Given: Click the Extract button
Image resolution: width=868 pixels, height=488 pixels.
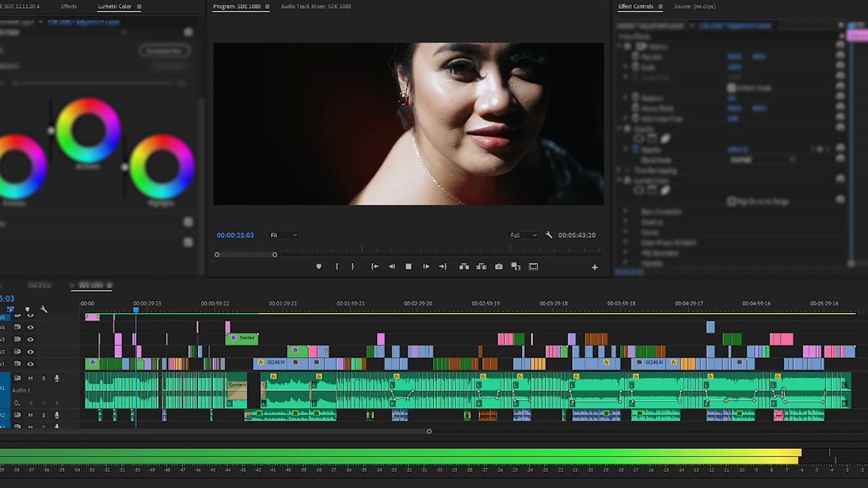Looking at the screenshot, I should tap(481, 266).
